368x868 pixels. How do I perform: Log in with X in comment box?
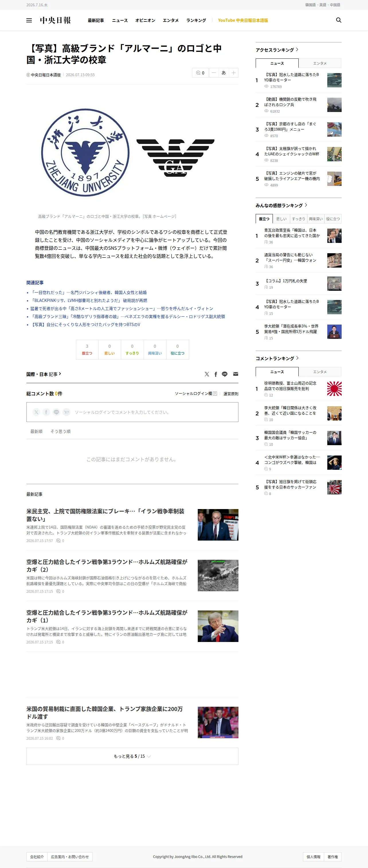click(36, 412)
